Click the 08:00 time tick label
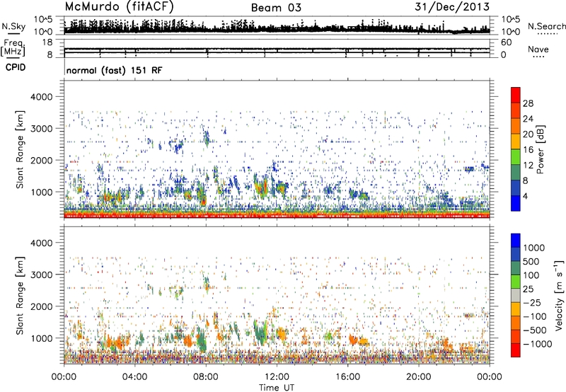Viewport: 566px width, 392px height. point(205,377)
